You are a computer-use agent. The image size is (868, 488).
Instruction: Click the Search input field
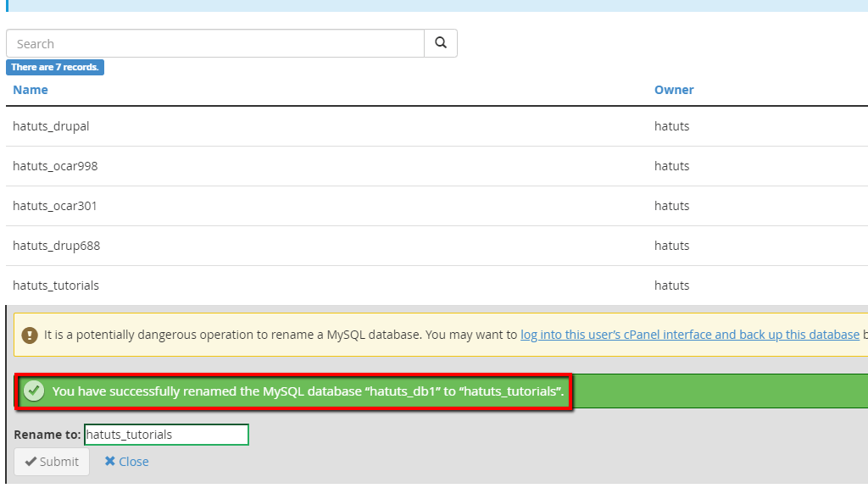[x=215, y=43]
